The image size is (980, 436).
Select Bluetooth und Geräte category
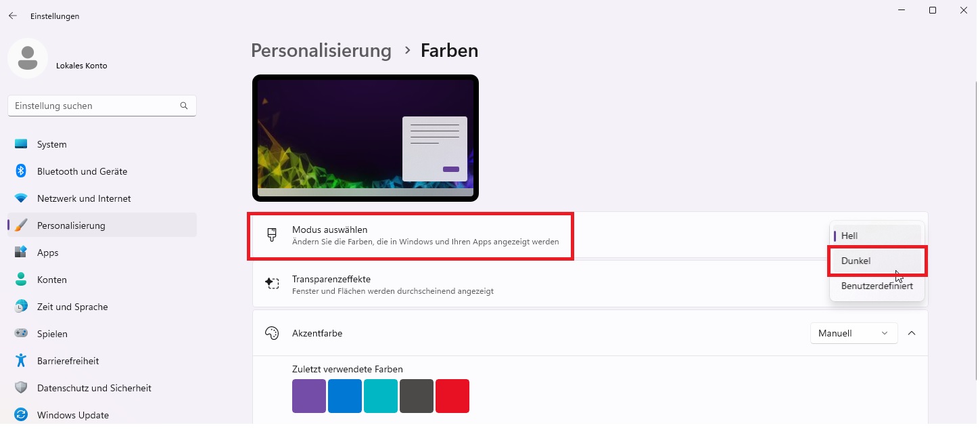(82, 171)
